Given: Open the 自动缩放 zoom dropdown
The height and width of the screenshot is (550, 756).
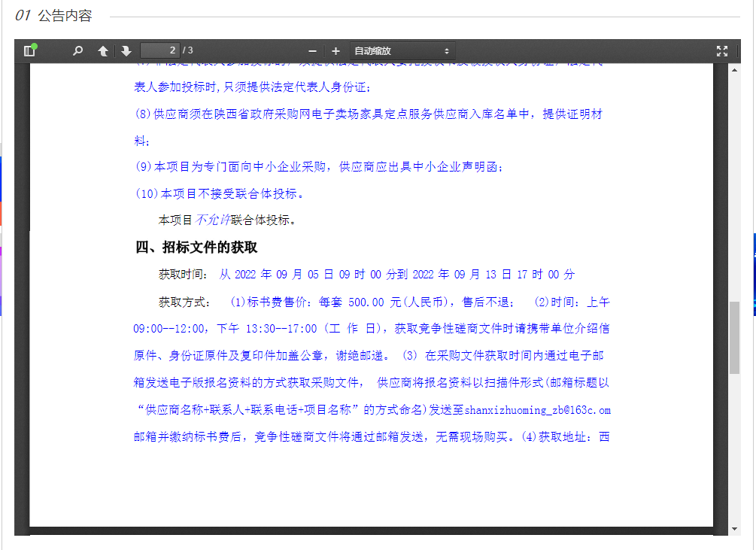Looking at the screenshot, I should pos(402,51).
